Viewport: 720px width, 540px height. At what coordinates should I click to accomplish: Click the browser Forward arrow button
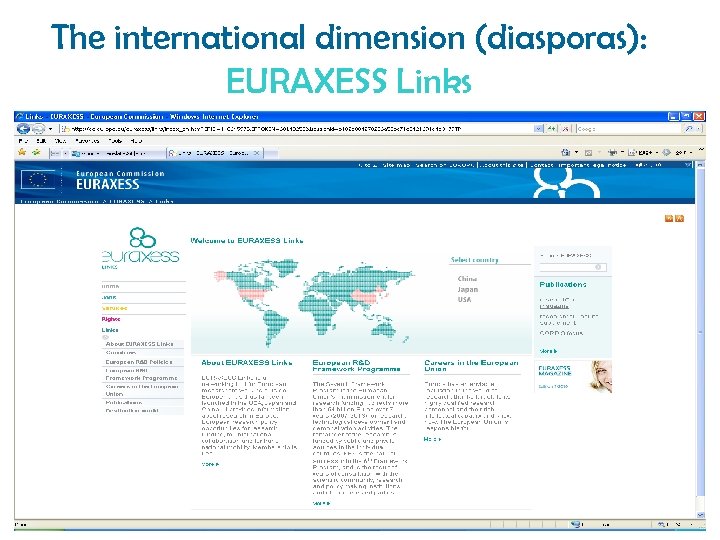[x=38, y=129]
